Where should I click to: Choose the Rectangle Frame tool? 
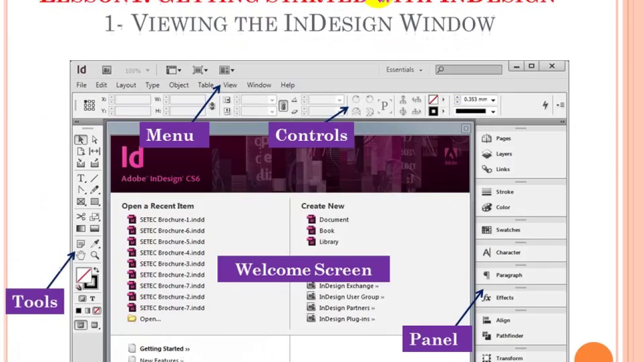pos(81,202)
